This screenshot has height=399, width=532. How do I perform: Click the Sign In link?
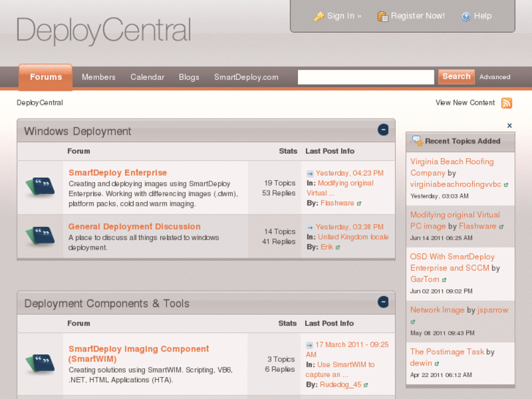click(x=344, y=16)
